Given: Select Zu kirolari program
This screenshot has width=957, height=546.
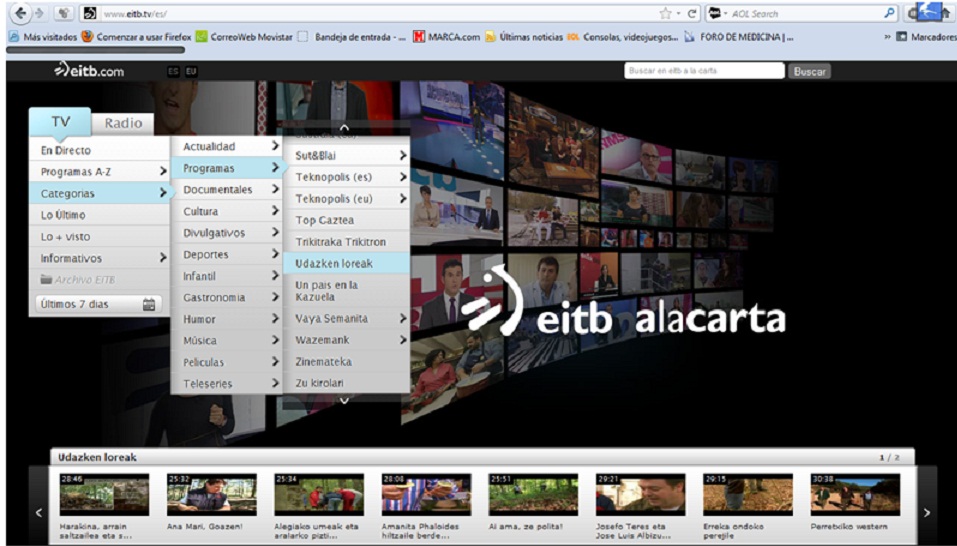Looking at the screenshot, I should point(347,383).
